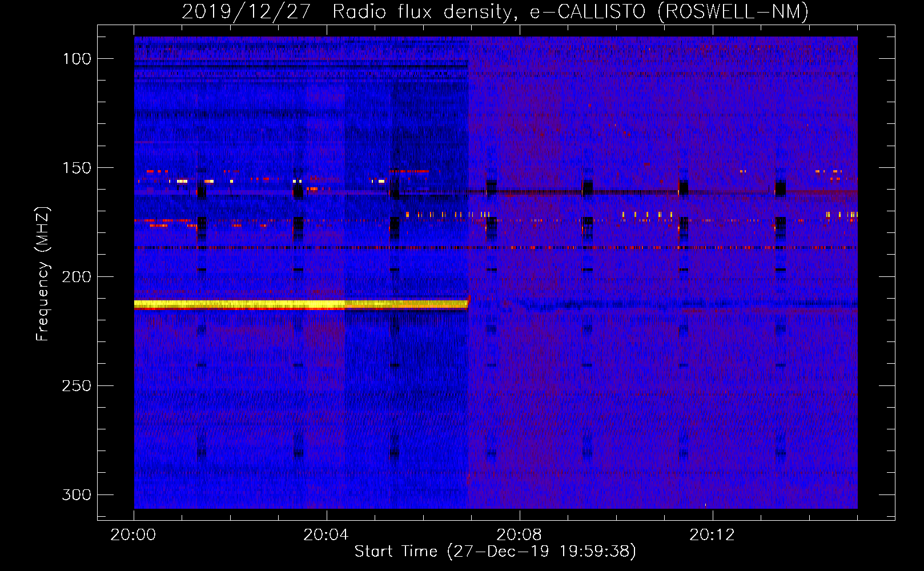
Task: Click the plot title '2019/12/27 Radio flux density'
Action: click(495, 11)
